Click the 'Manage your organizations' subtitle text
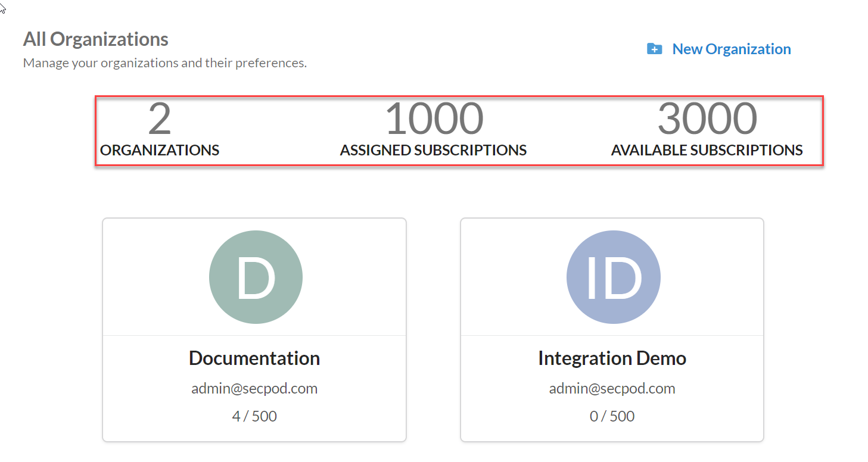 [165, 63]
